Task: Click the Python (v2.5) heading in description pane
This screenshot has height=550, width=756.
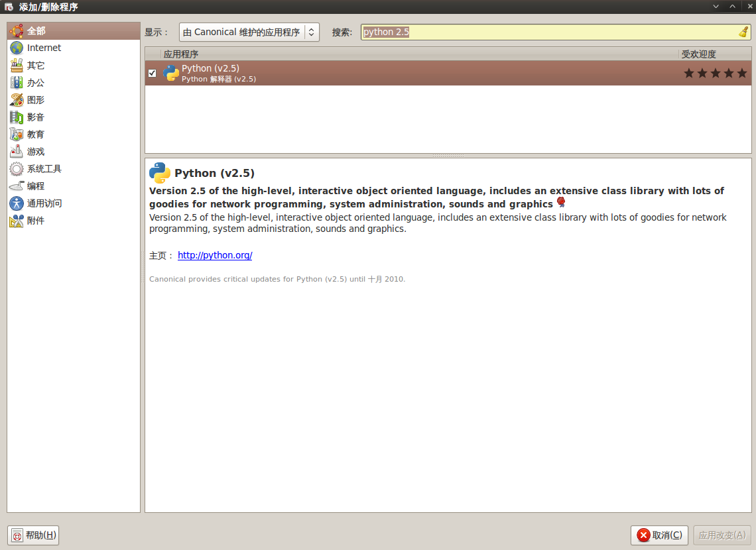Action: coord(215,173)
